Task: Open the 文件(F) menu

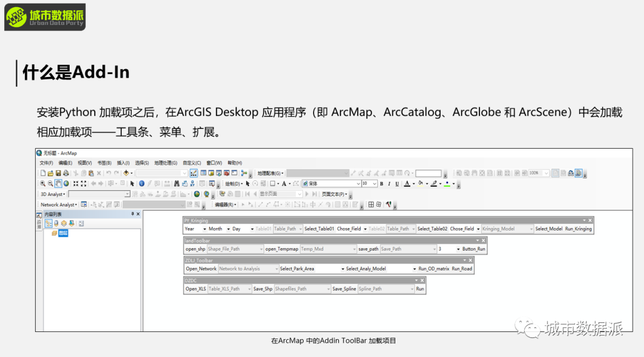Action: click(x=47, y=163)
